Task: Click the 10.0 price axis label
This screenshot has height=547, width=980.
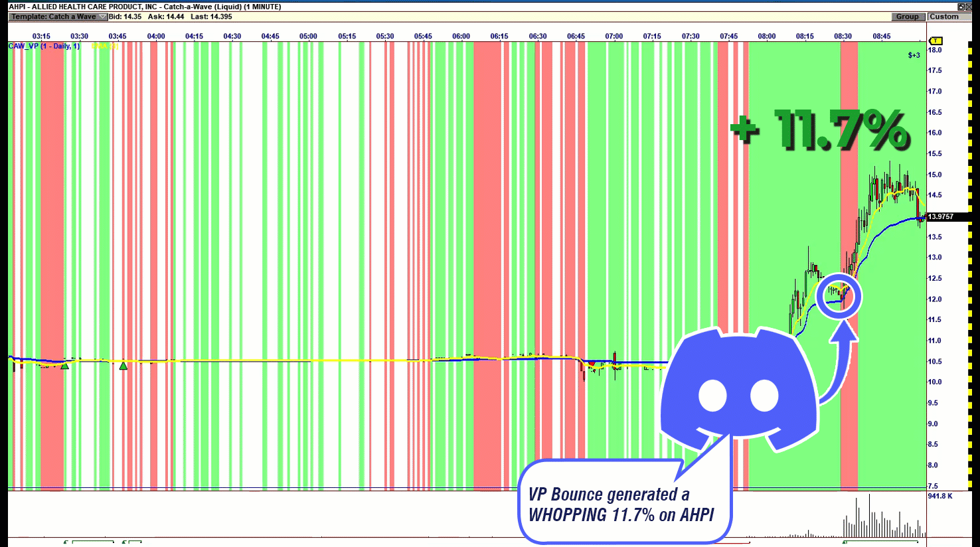Action: coord(935,382)
